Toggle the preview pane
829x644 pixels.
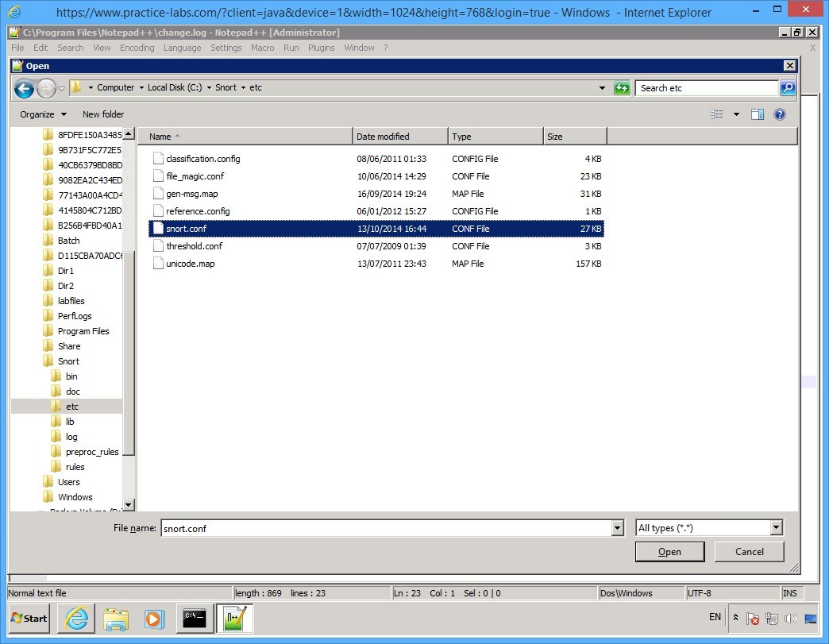(757, 114)
